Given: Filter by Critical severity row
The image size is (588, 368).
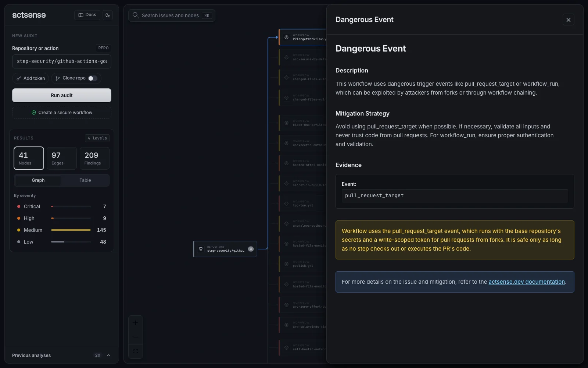Looking at the screenshot, I should 62,206.
